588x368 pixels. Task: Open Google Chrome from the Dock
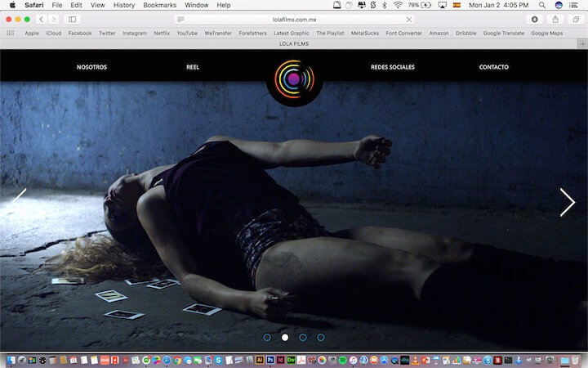(x=177, y=361)
